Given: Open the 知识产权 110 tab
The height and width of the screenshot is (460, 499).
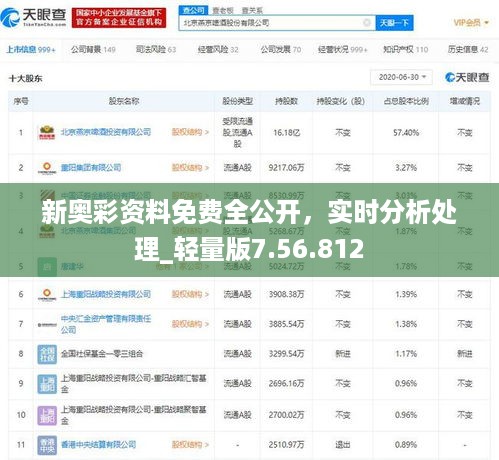Looking at the screenshot, I should click(406, 50).
